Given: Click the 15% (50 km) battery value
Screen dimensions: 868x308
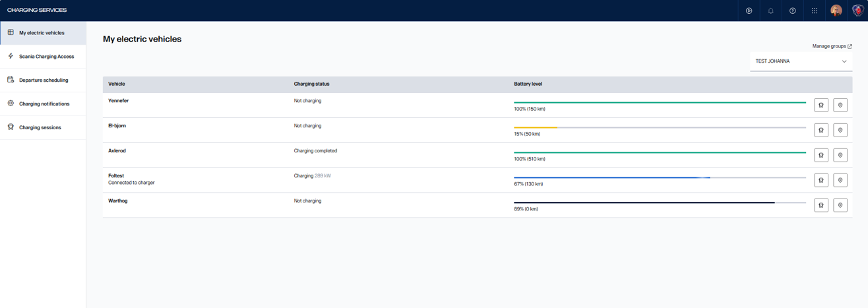Looking at the screenshot, I should (527, 134).
